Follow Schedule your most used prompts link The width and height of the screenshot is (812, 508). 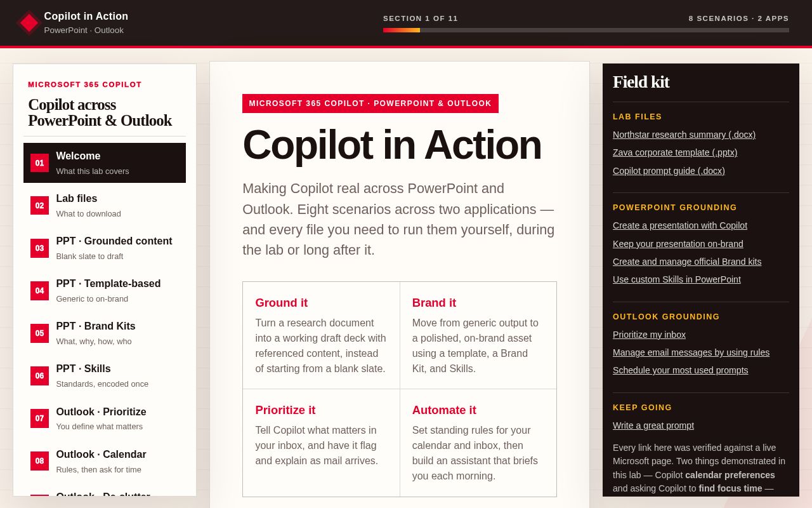point(680,370)
